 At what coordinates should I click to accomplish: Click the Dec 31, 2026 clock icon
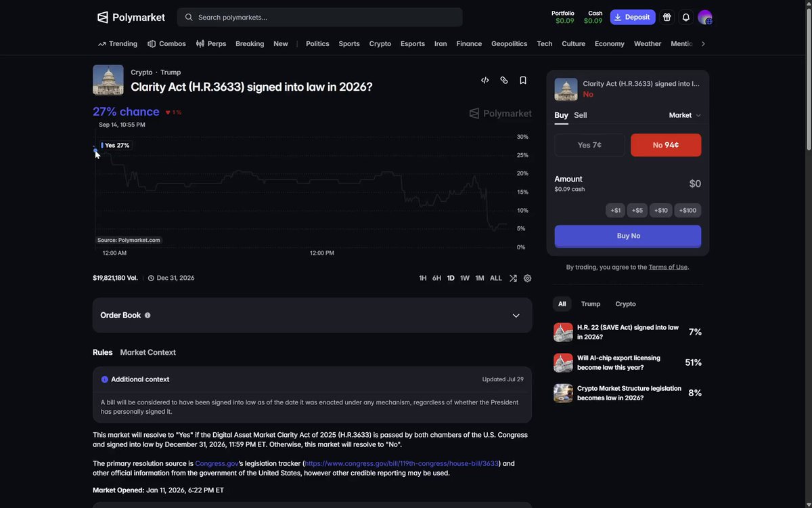[151, 278]
